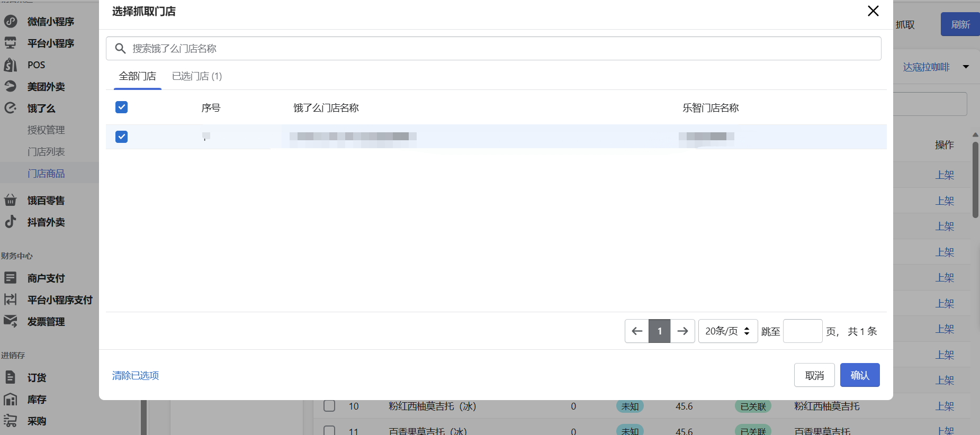
Task: Open 授权管理 in the sidebar
Action: [x=46, y=130]
